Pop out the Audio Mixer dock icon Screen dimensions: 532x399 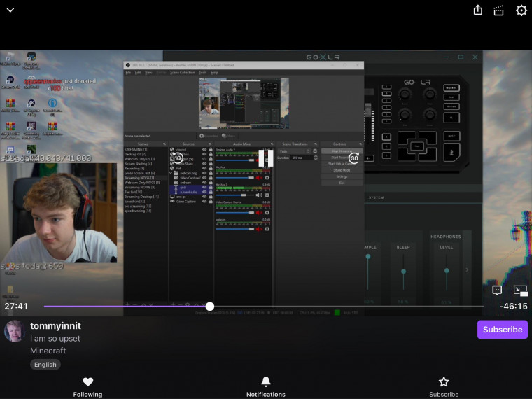click(272, 144)
